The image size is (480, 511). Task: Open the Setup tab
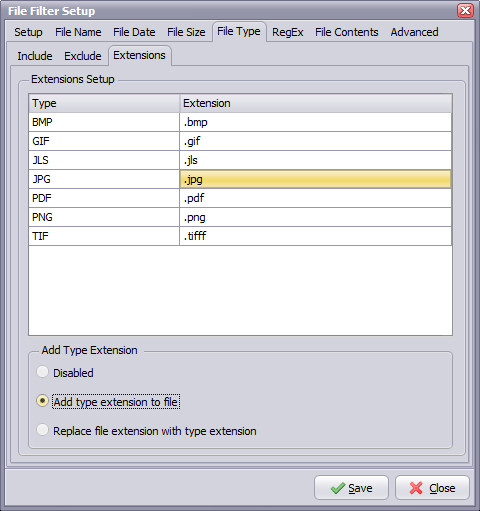[x=28, y=32]
